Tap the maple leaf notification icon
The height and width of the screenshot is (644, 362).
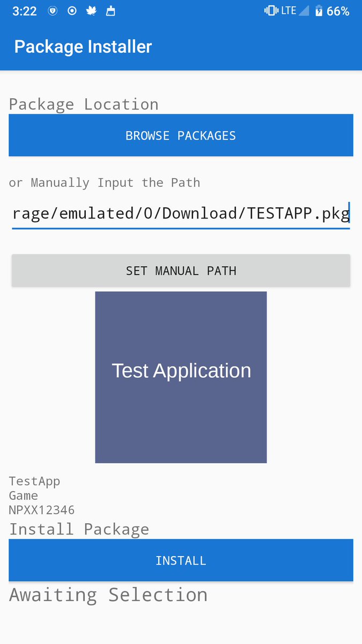click(x=91, y=11)
